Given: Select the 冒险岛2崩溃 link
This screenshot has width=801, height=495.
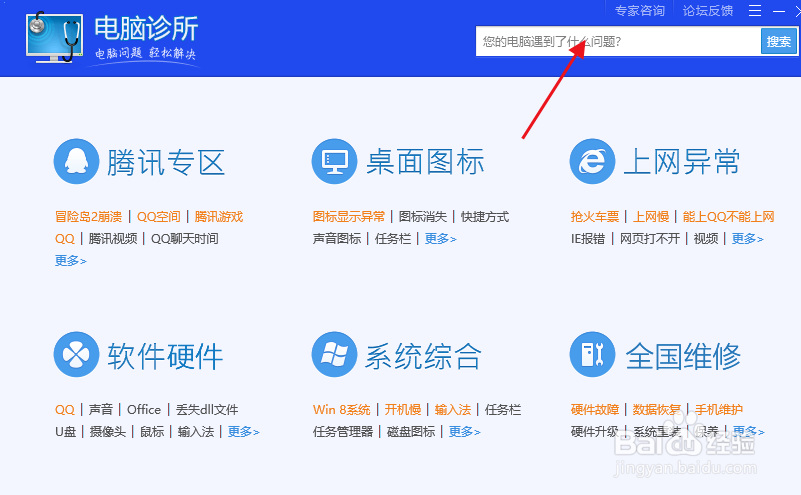Looking at the screenshot, I should [88, 217].
